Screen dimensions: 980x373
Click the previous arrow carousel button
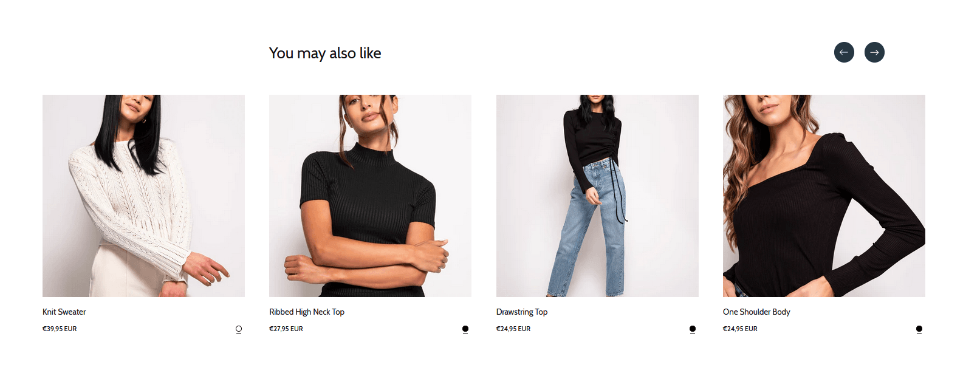click(x=844, y=52)
